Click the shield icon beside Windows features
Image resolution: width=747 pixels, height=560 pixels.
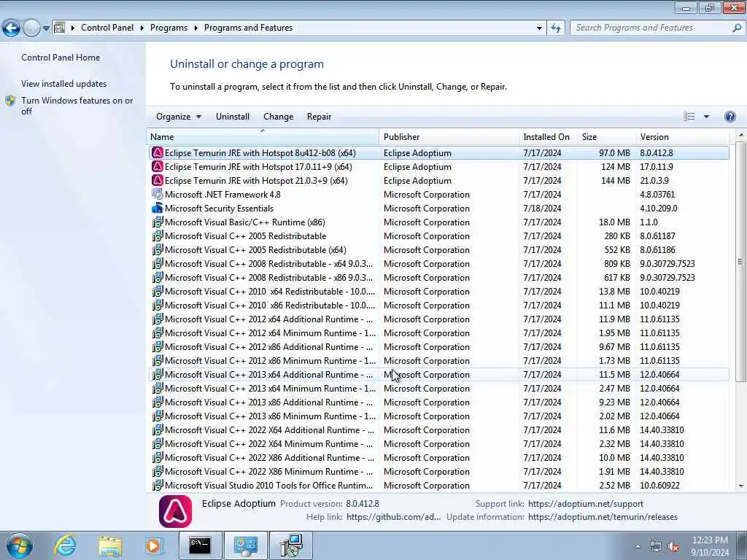(x=10, y=101)
